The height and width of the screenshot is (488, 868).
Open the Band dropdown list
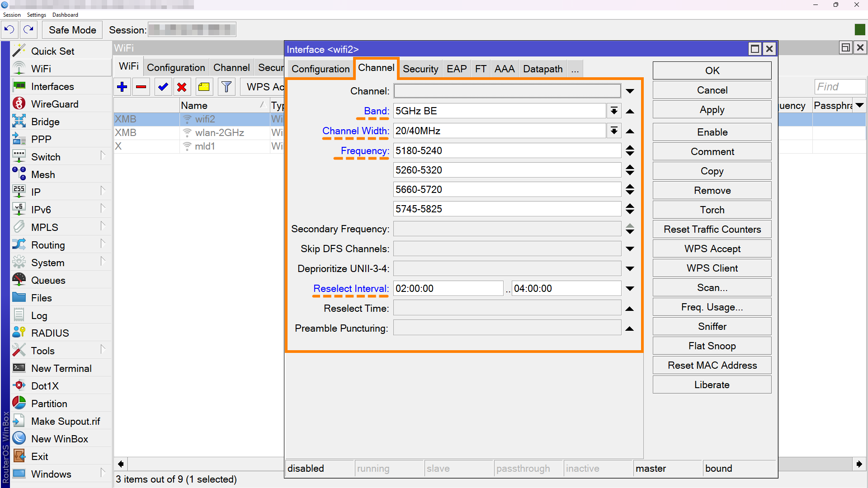click(614, 111)
